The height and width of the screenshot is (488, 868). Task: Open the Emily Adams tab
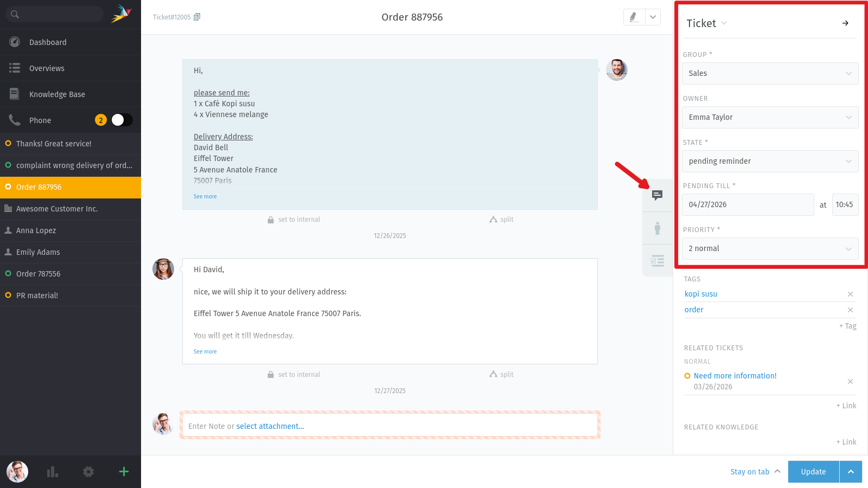71,252
